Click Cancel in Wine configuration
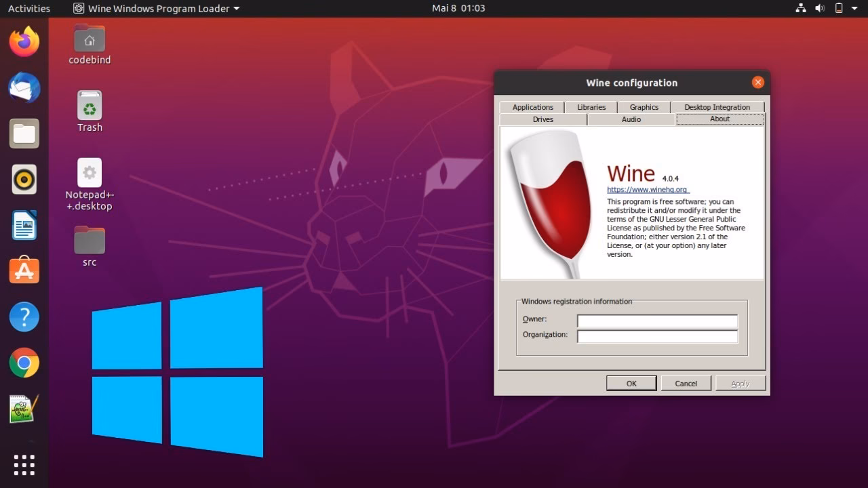Viewport: 868px width, 488px height. (686, 384)
